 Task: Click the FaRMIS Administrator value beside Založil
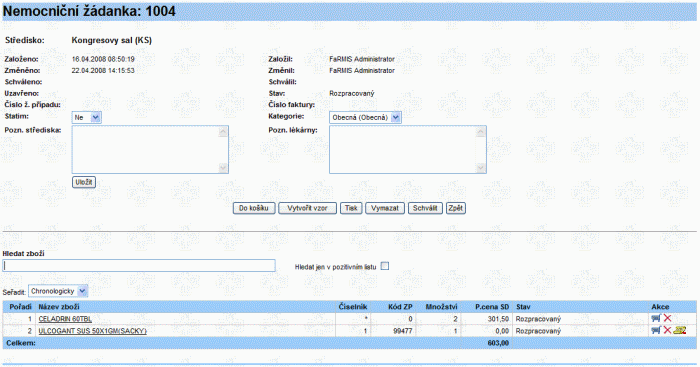pos(362,59)
